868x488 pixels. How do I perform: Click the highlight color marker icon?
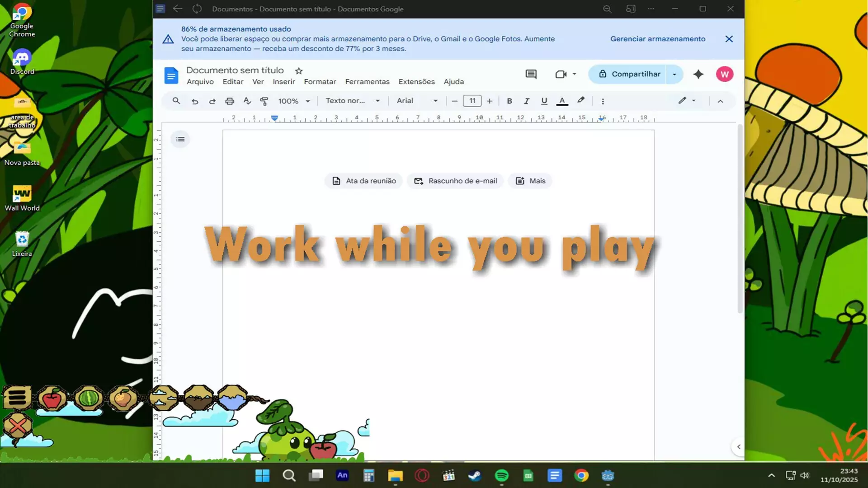(x=580, y=100)
